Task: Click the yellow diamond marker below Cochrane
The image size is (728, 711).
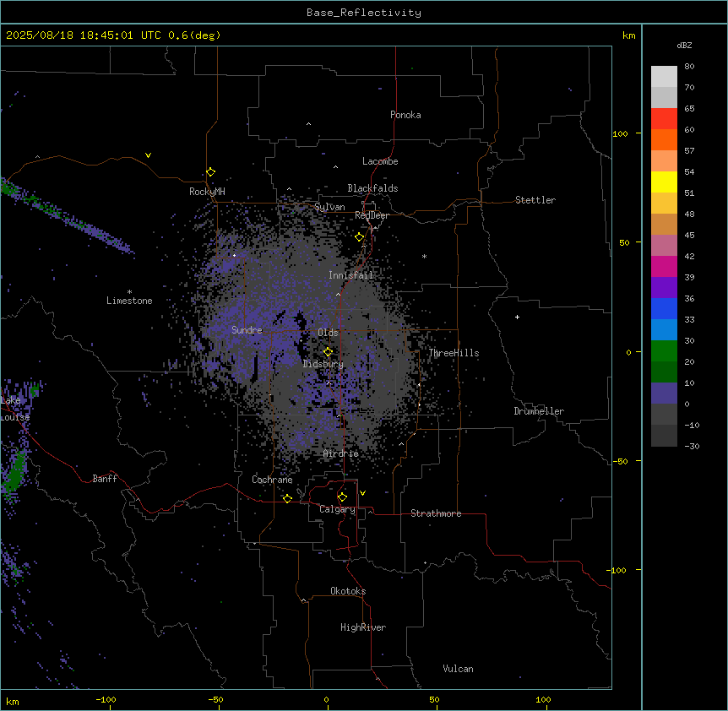Action: click(x=287, y=499)
